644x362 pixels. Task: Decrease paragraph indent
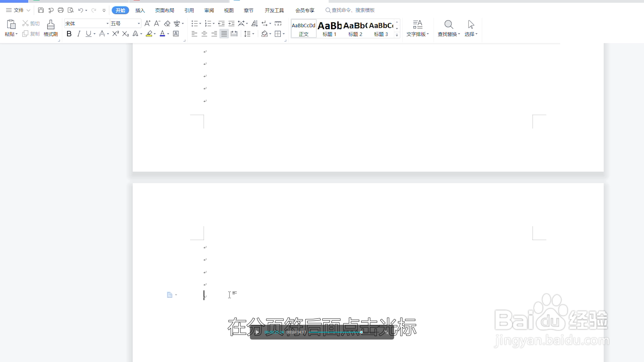coord(221,23)
